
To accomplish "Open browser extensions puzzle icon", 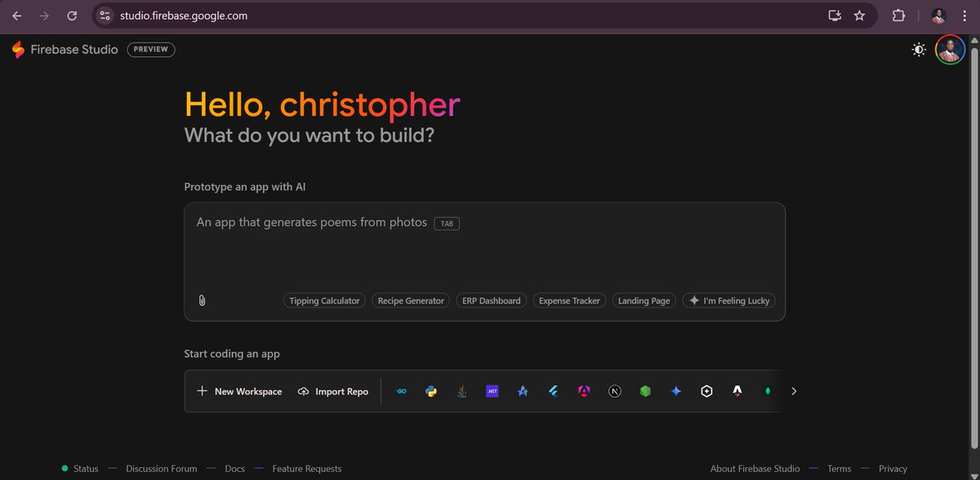I will pyautogui.click(x=898, y=16).
